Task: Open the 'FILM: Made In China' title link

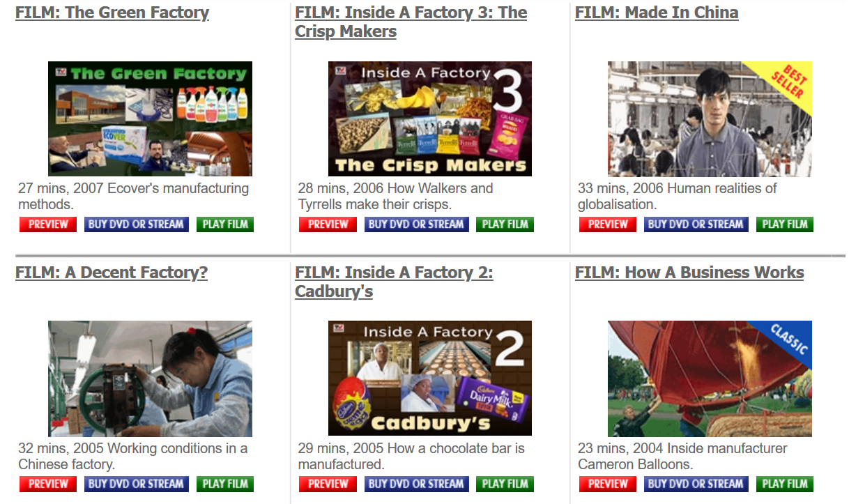Action: (657, 13)
